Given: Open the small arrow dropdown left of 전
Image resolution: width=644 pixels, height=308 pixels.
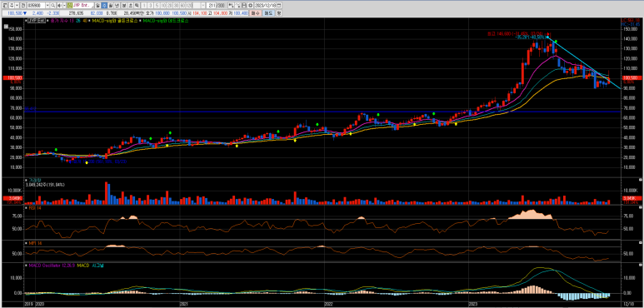Looking at the screenshot, I should coord(17,5).
